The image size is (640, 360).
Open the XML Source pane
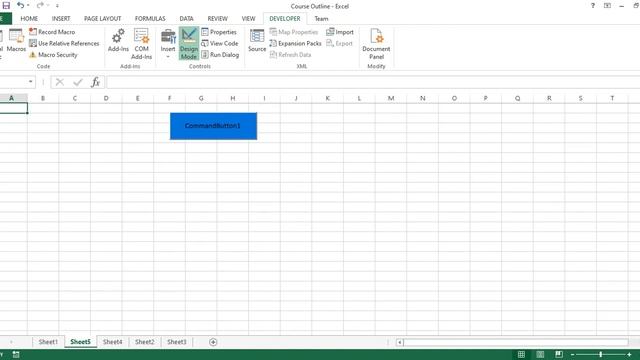[257, 41]
